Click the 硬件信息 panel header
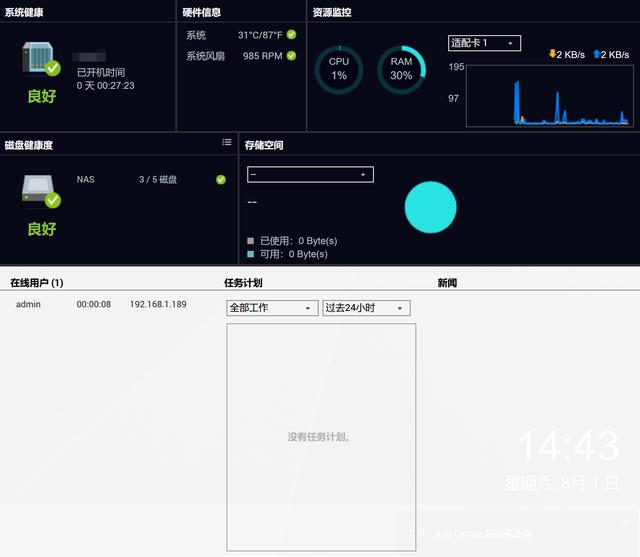This screenshot has height=557, width=640. 202,12
